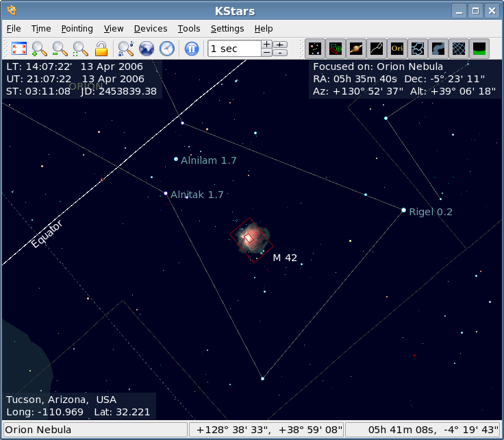Viewport: 504px width, 440px height.
Task: Toggle Milky Way display
Action: 438,49
